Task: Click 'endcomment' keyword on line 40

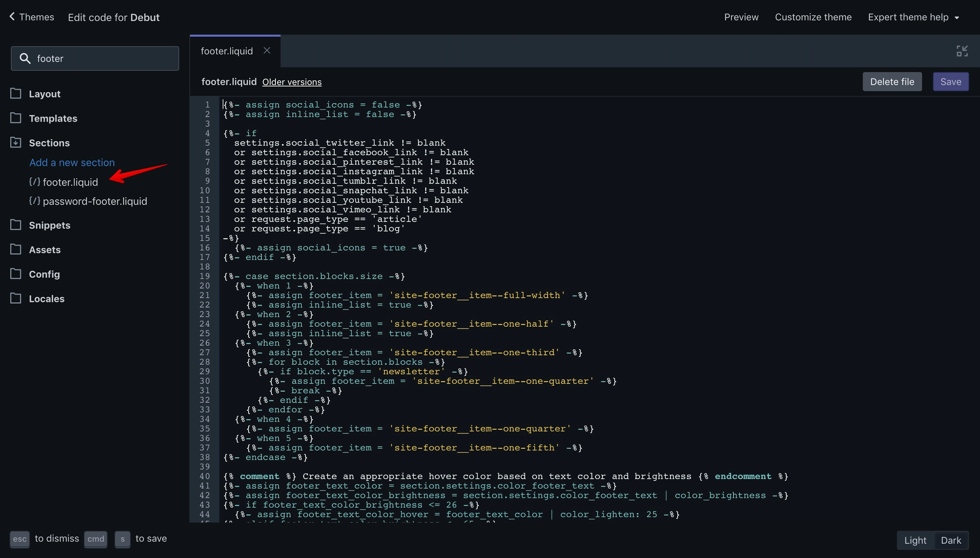Action: (743, 476)
